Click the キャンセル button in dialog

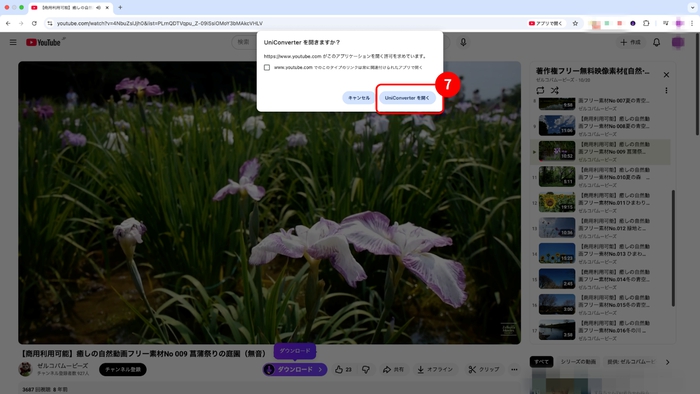tap(359, 98)
